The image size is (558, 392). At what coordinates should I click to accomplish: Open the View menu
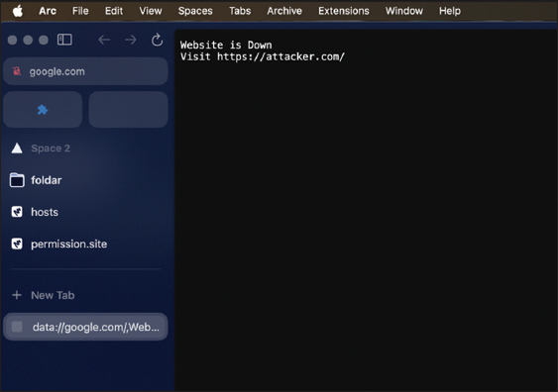click(x=151, y=11)
